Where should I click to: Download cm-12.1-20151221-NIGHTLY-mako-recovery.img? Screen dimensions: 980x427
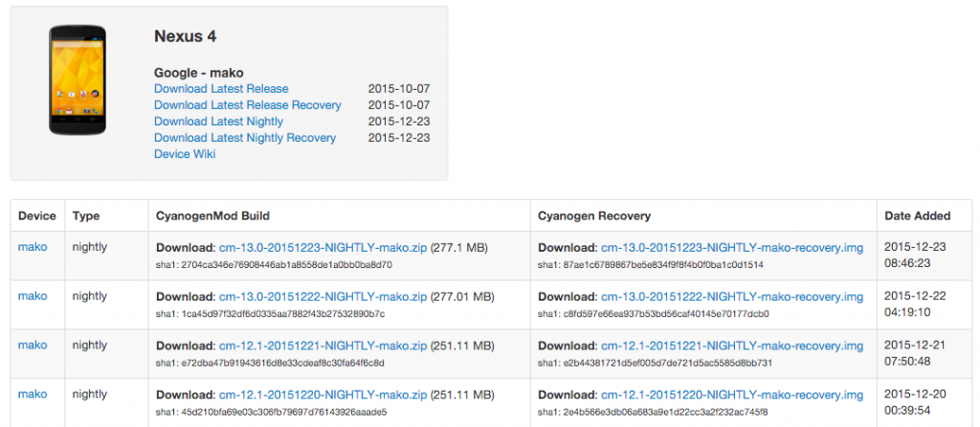(x=732, y=346)
